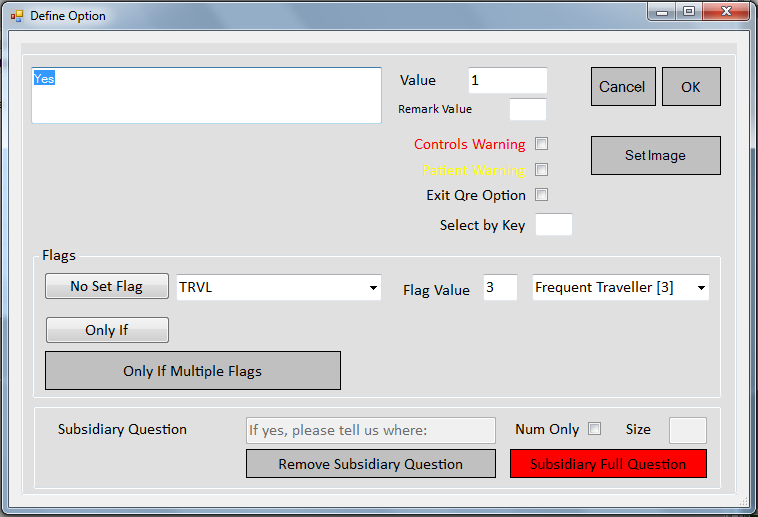
Task: Select the Flag Value input field
Action: 500,288
